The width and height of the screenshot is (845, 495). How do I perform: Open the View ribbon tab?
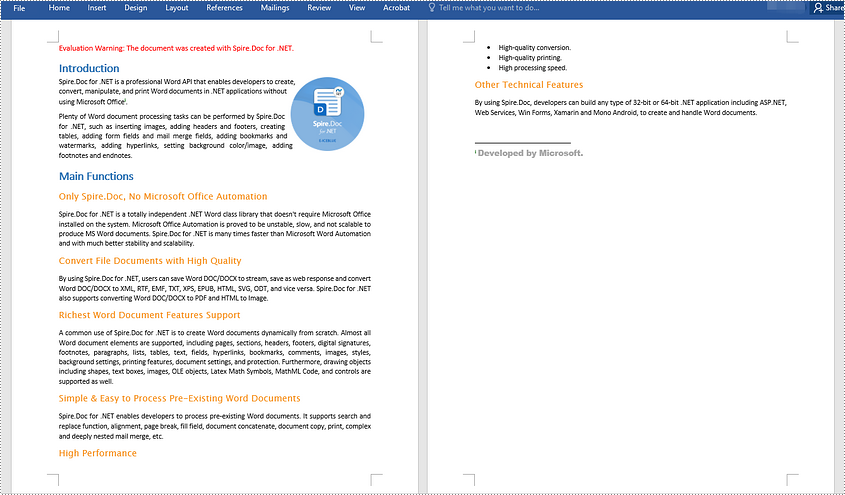pos(357,8)
